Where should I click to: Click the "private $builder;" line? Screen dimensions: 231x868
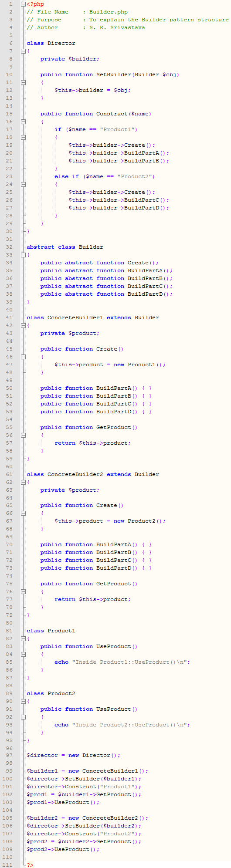tap(70, 59)
